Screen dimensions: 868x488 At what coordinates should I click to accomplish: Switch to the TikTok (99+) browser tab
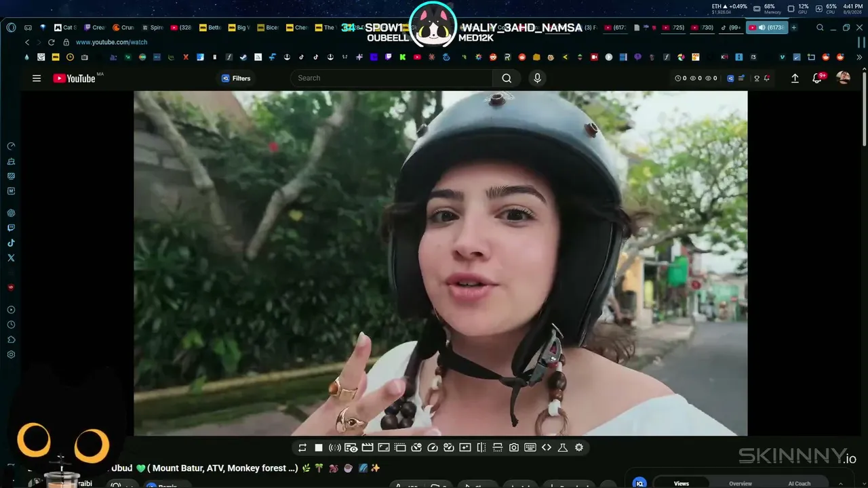731,28
